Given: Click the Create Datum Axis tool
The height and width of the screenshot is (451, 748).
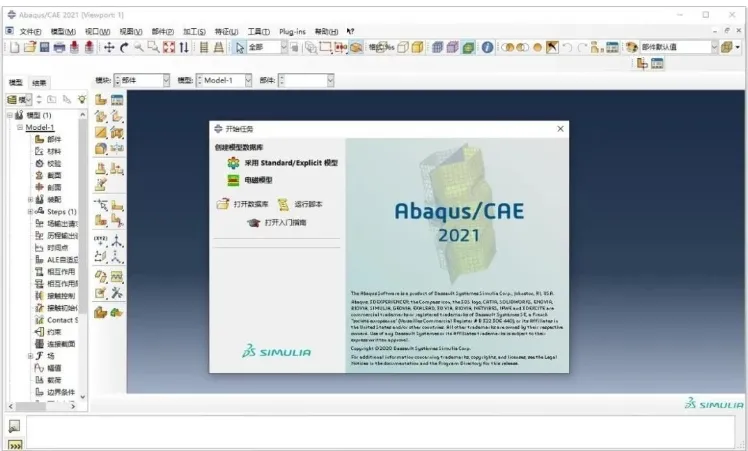Looking at the screenshot, I should tap(117, 240).
